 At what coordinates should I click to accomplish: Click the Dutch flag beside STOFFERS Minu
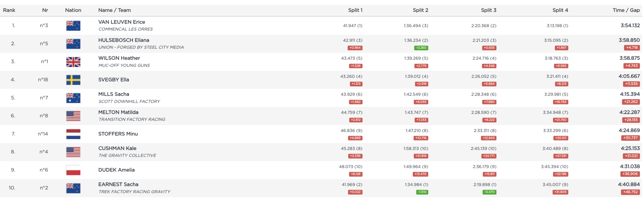coord(73,134)
